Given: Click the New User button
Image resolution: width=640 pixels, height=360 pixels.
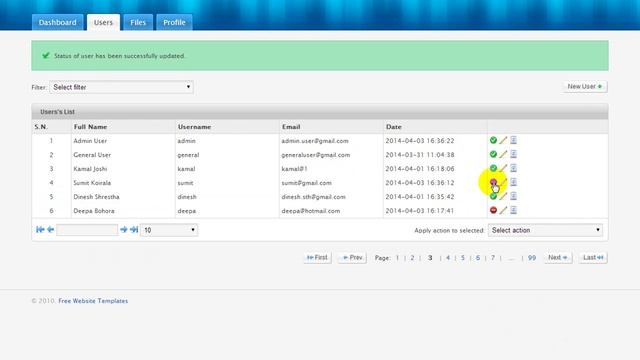Looking at the screenshot, I should point(584,87).
